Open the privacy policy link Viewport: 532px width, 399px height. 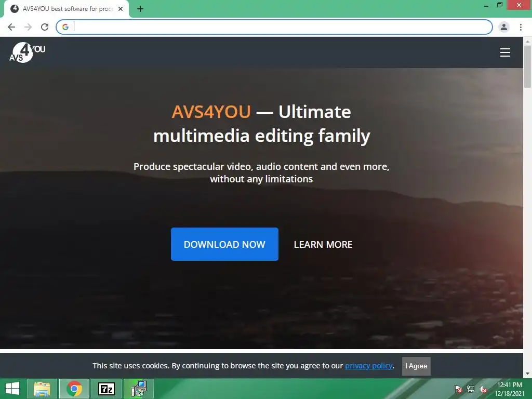[369, 366]
